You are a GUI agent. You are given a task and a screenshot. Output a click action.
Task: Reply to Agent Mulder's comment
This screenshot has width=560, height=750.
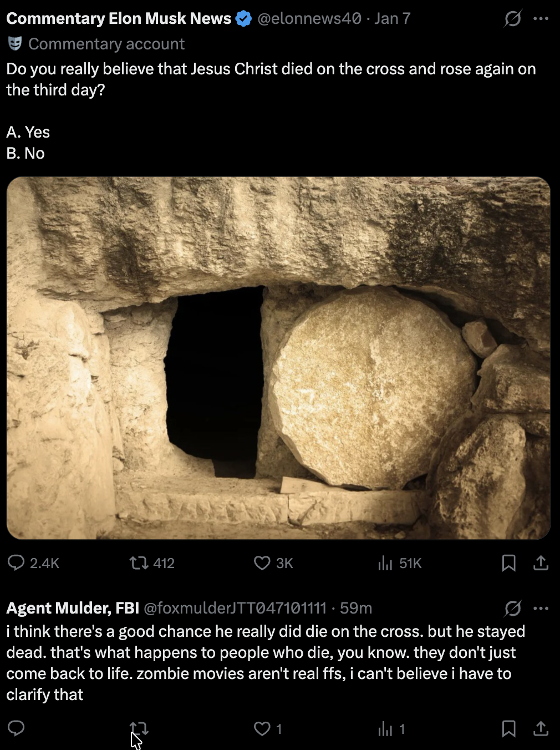coord(16,728)
